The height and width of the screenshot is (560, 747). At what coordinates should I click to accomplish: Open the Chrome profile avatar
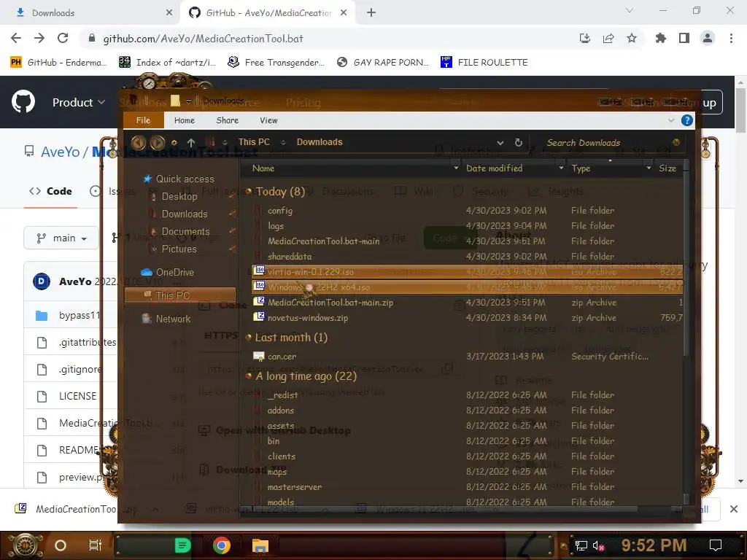(708, 38)
